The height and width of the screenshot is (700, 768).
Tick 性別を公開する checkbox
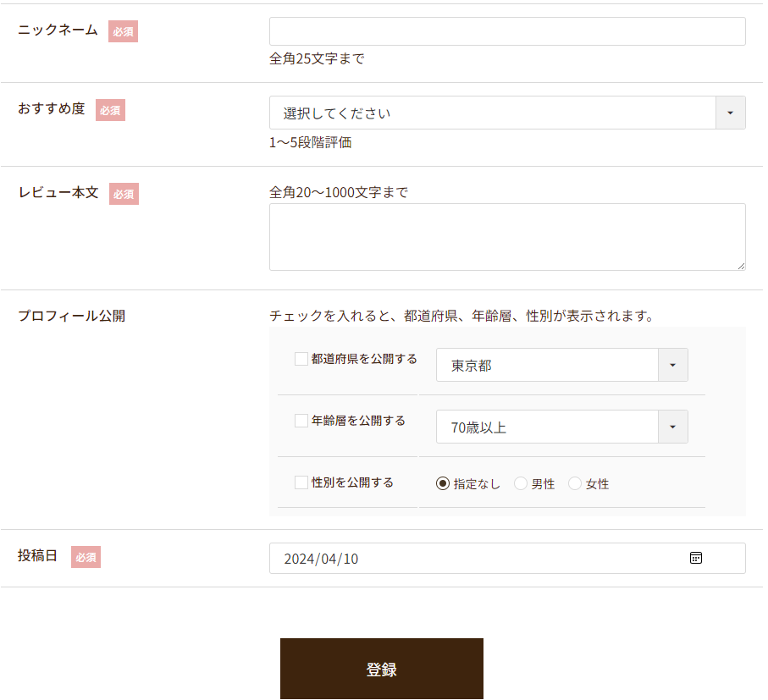(301, 482)
